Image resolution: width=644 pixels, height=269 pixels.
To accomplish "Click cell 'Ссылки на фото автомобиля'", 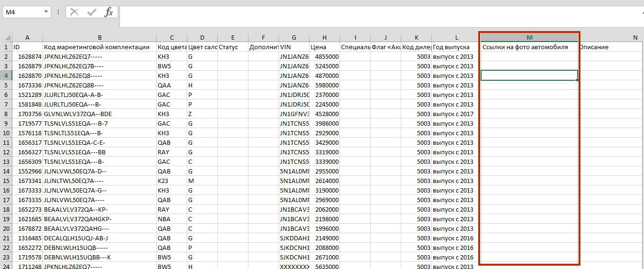I will click(529, 47).
